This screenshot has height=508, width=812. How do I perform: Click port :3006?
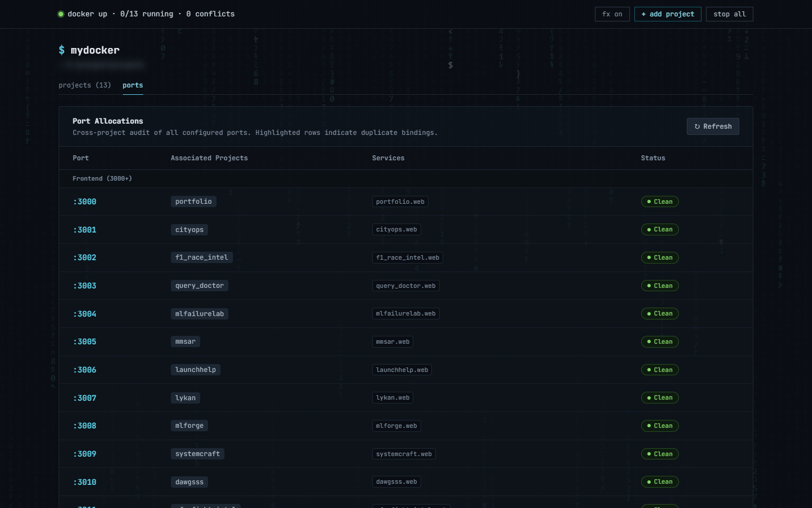coord(85,370)
